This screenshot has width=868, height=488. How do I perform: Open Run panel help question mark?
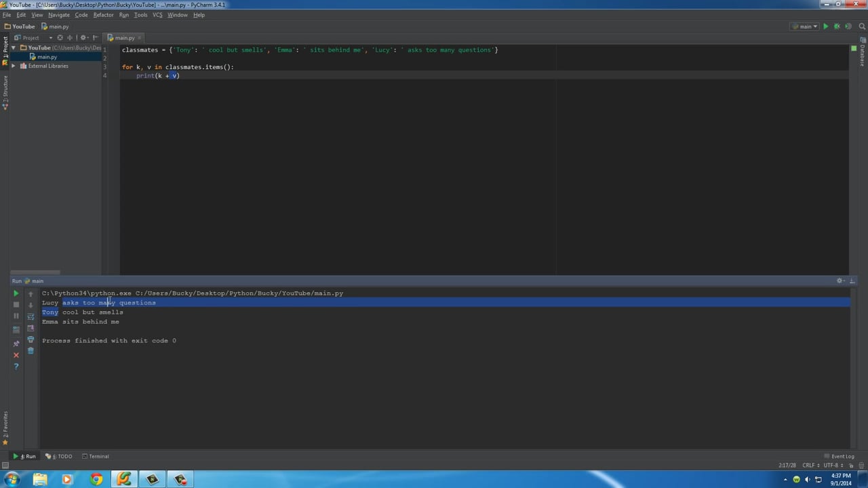click(16, 367)
